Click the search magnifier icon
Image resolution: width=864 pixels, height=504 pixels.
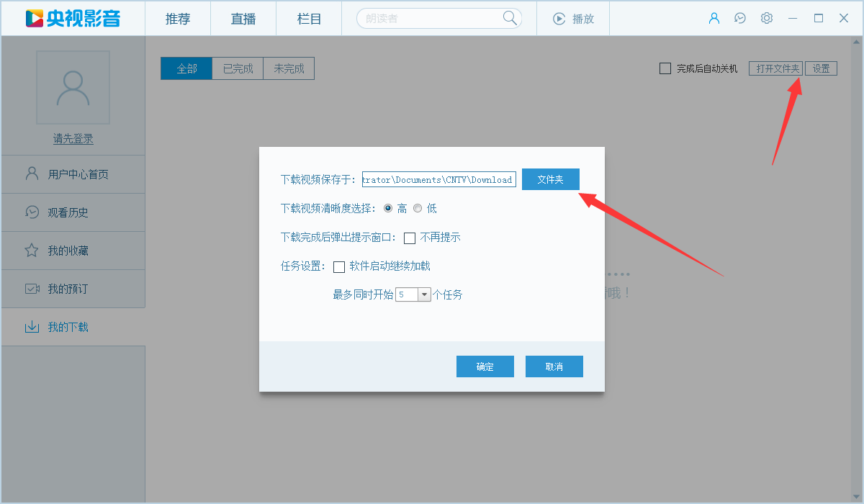pos(509,18)
